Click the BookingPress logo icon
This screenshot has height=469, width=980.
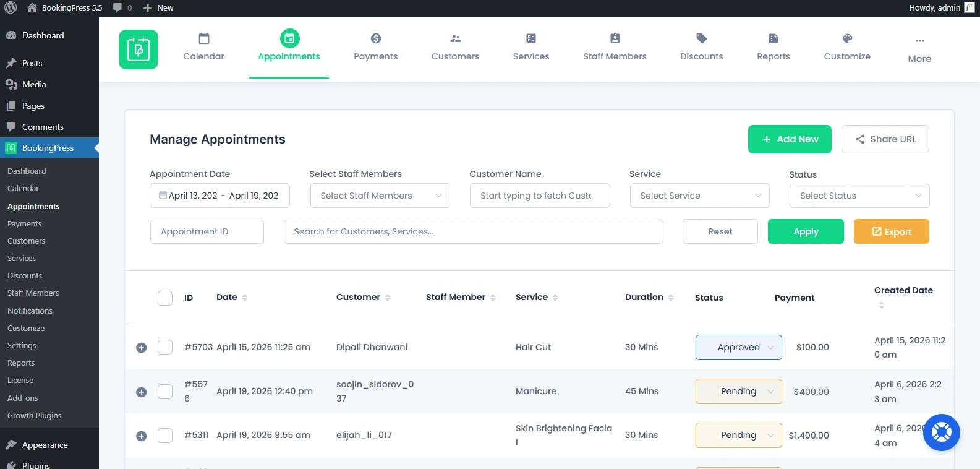[x=138, y=49]
